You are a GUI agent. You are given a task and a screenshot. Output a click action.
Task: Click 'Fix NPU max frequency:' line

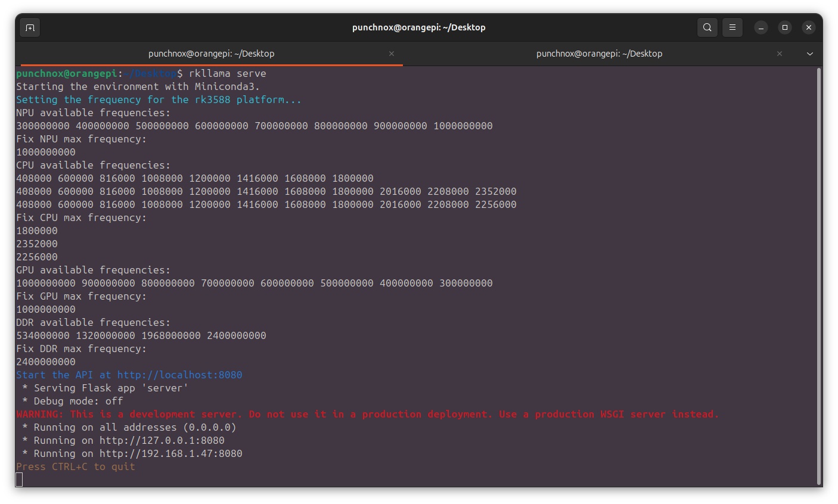[x=82, y=139]
